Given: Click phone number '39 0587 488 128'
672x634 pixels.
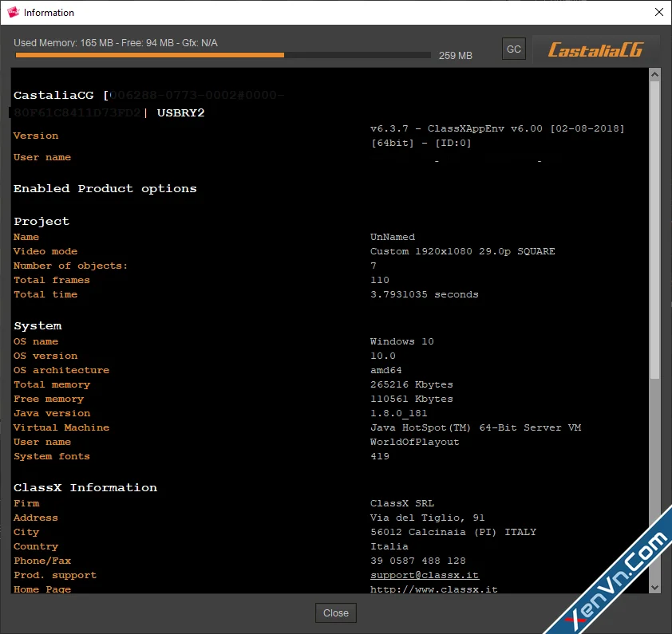Looking at the screenshot, I should tap(418, 561).
